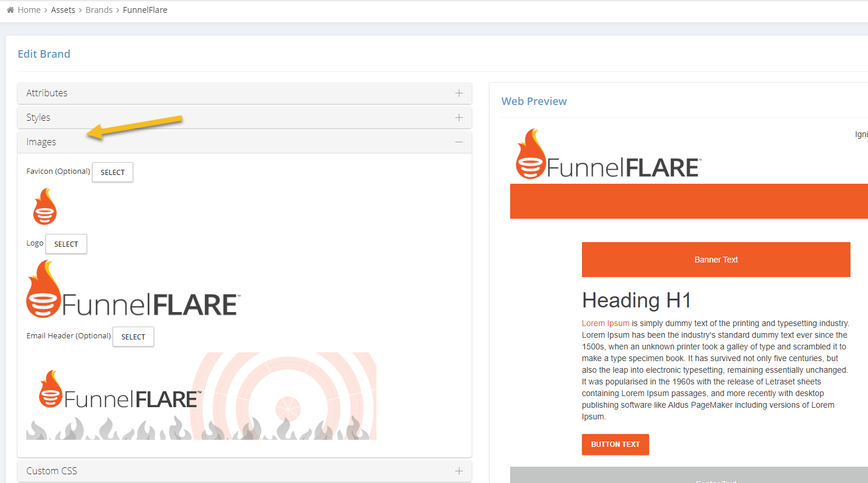Expand the Custom CSS section
This screenshot has height=483, width=868.
pos(245,471)
